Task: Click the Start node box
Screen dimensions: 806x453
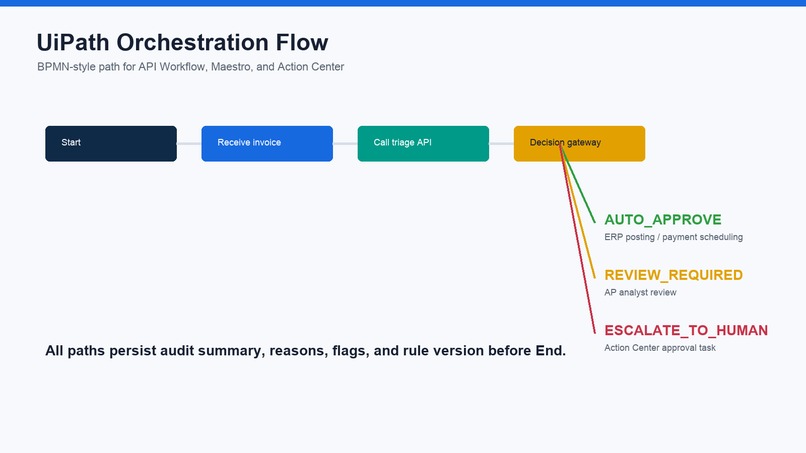Action: (111, 143)
